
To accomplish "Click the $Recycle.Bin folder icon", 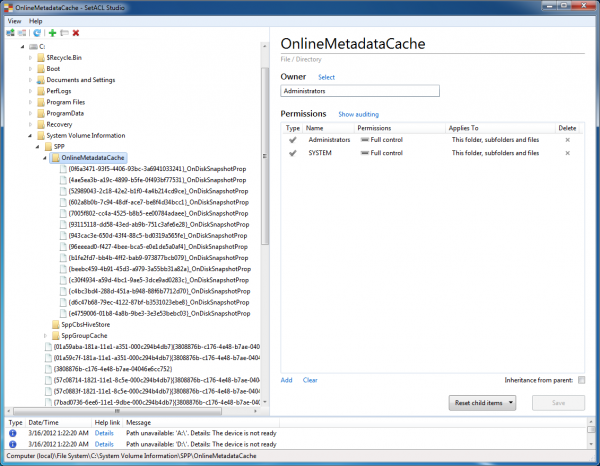I will click(x=41, y=58).
